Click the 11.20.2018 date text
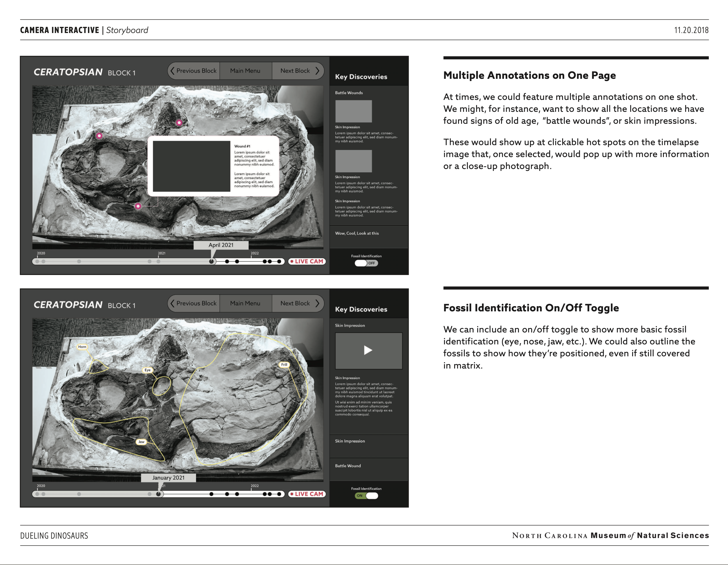This screenshot has height=565, width=728. tap(691, 30)
